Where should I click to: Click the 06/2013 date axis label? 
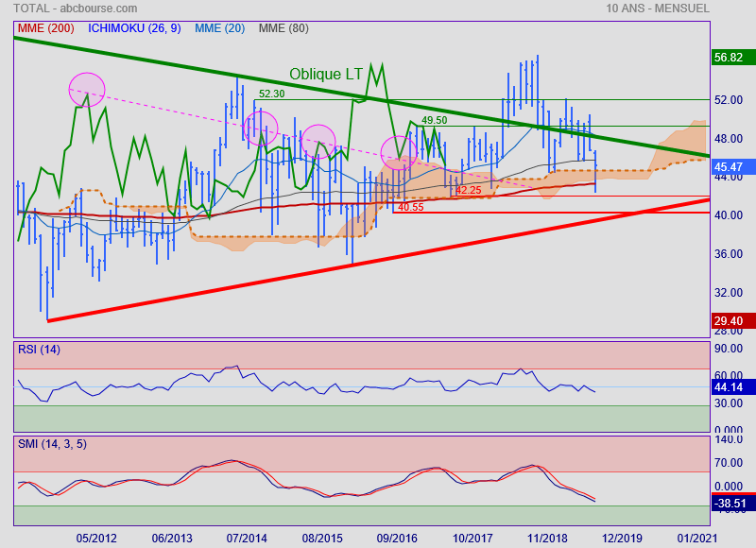[172, 538]
